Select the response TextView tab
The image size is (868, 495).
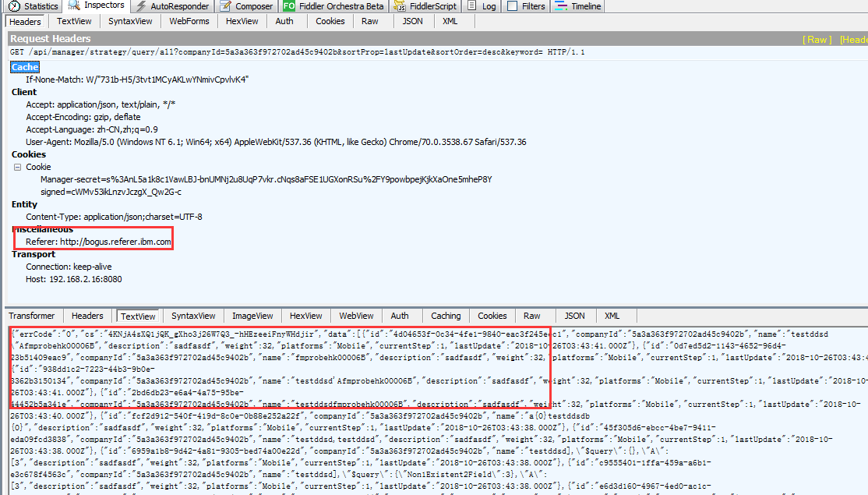click(x=138, y=316)
